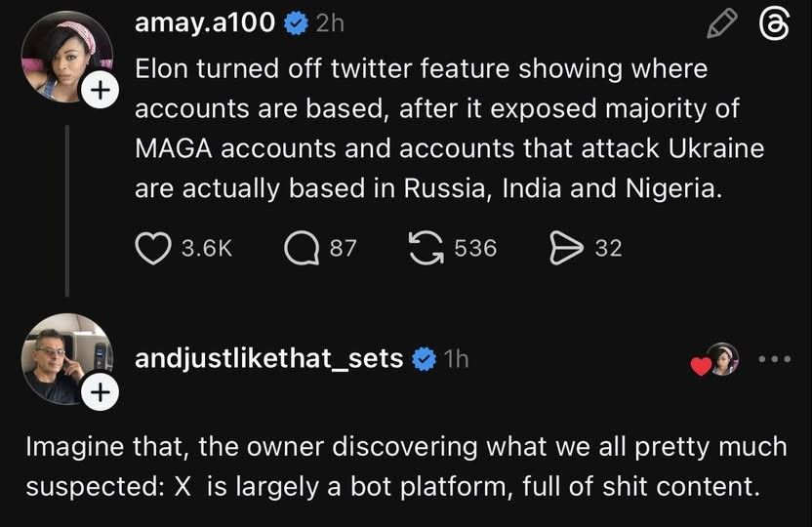The image size is (812, 527).
Task: Like the post by amay.a100
Action: (152, 249)
